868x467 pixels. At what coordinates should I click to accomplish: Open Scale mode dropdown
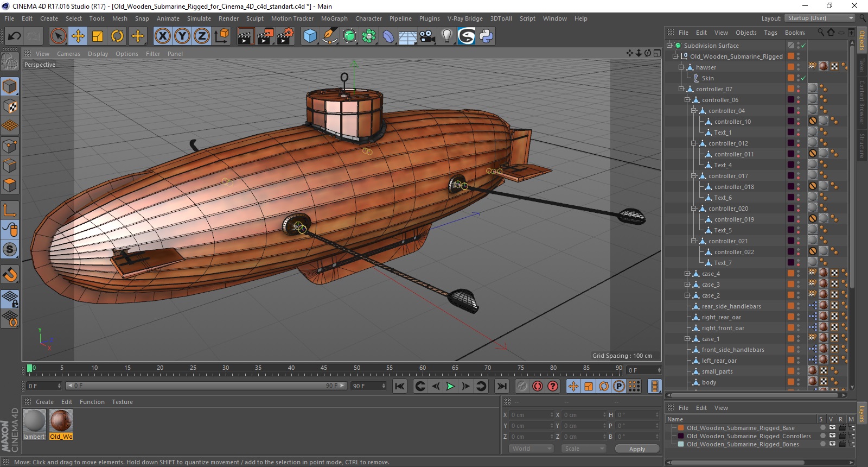(x=584, y=449)
